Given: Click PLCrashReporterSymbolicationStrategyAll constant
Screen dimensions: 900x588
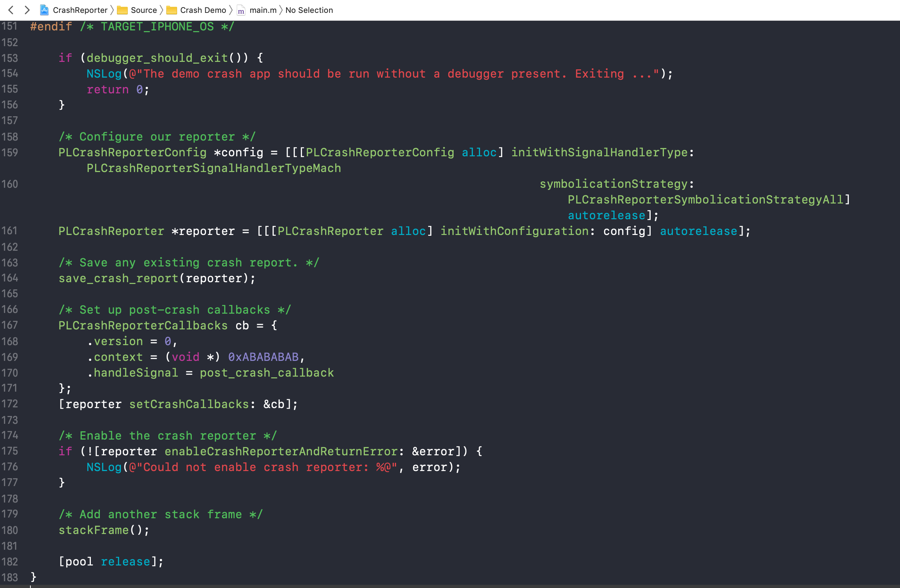Looking at the screenshot, I should pyautogui.click(x=705, y=199).
